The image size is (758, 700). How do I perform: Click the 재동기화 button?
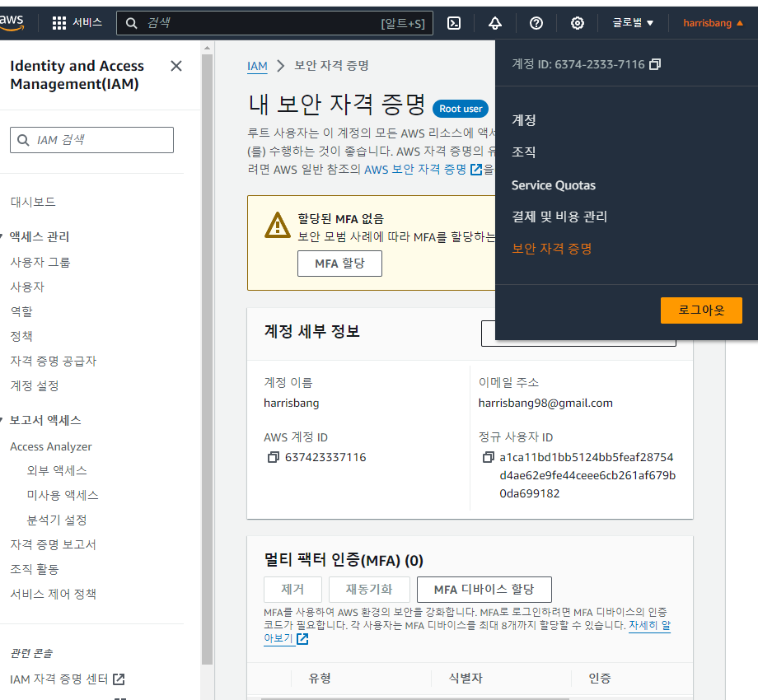[369, 590]
